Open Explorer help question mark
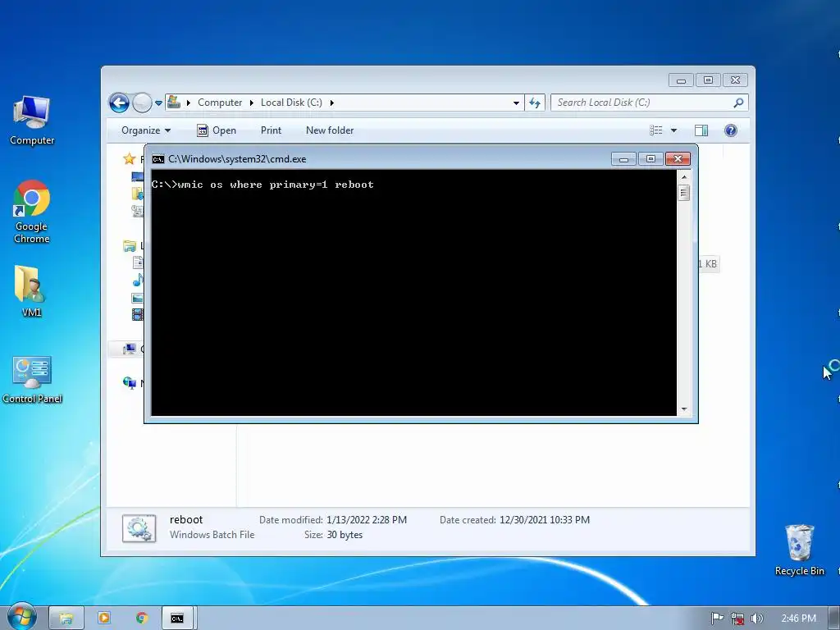840x630 pixels. [731, 130]
